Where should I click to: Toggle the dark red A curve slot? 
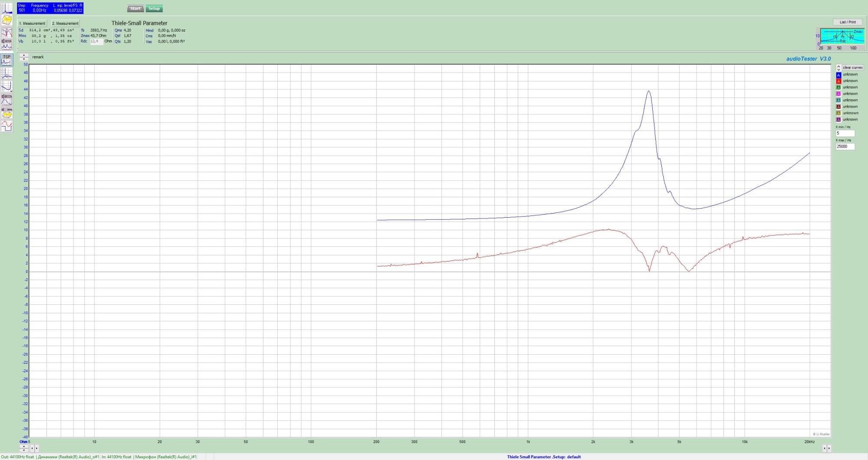tap(838, 107)
